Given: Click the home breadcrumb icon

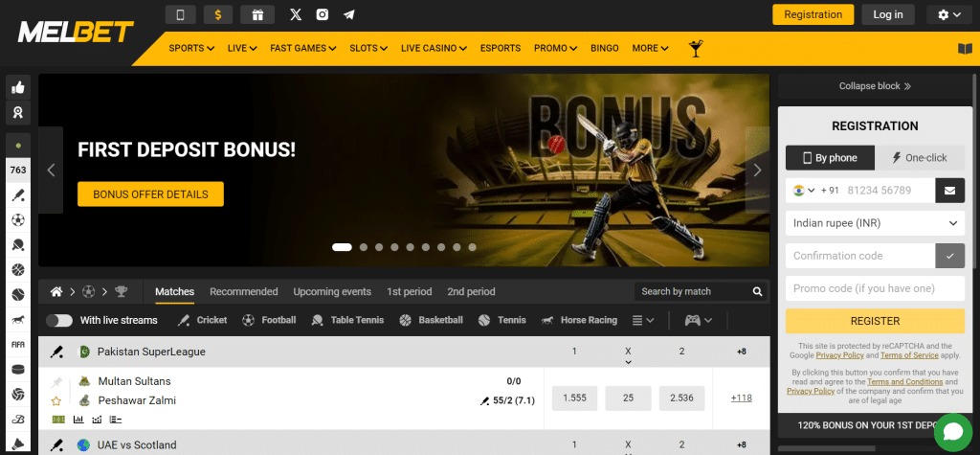Looking at the screenshot, I should point(56,291).
